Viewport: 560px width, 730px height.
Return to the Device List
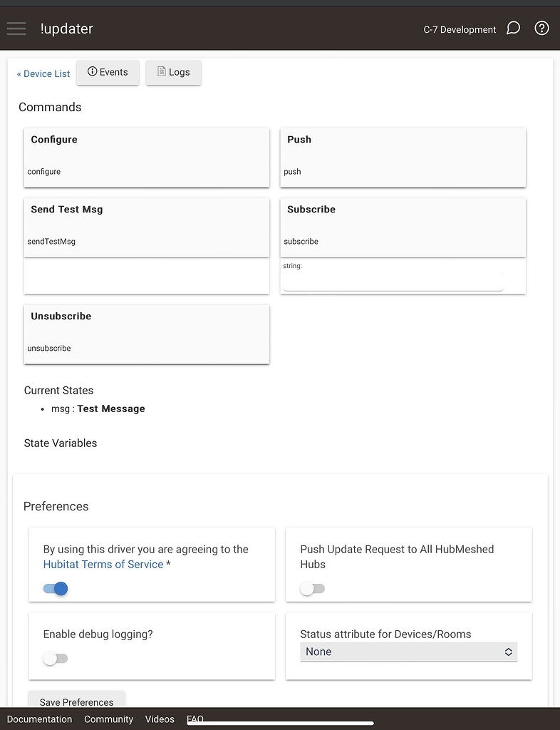point(43,73)
